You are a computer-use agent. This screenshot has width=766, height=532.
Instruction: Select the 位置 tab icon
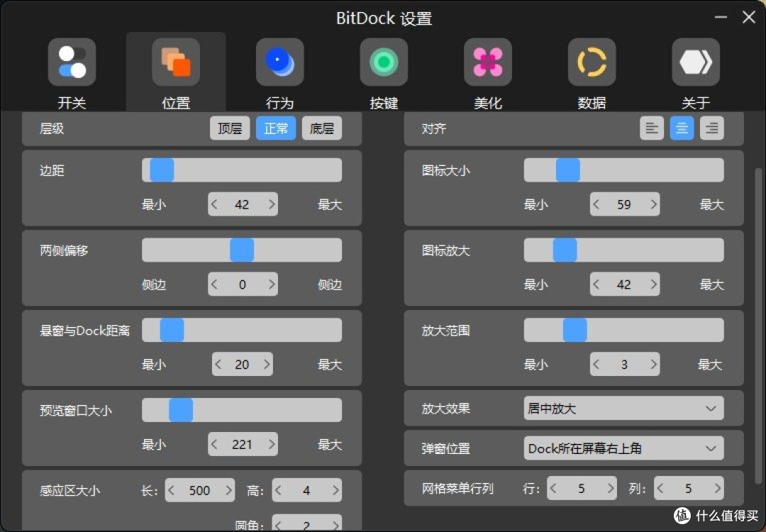[x=176, y=62]
